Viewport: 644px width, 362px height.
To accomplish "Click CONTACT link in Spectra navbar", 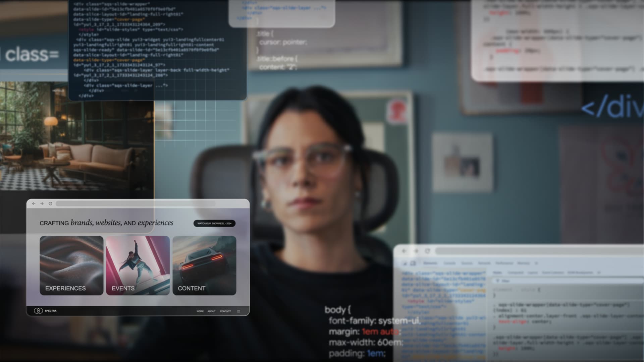I will click(x=226, y=311).
